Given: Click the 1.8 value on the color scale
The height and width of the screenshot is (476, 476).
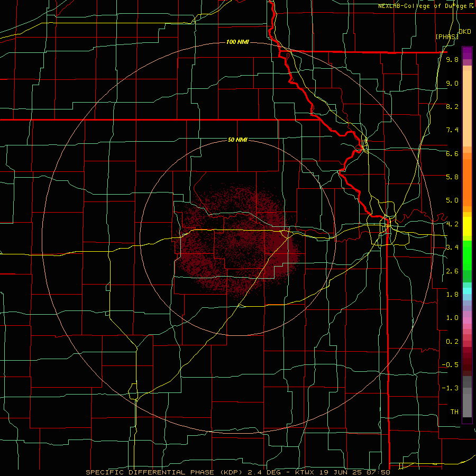Looking at the screenshot, I should pyautogui.click(x=452, y=295).
